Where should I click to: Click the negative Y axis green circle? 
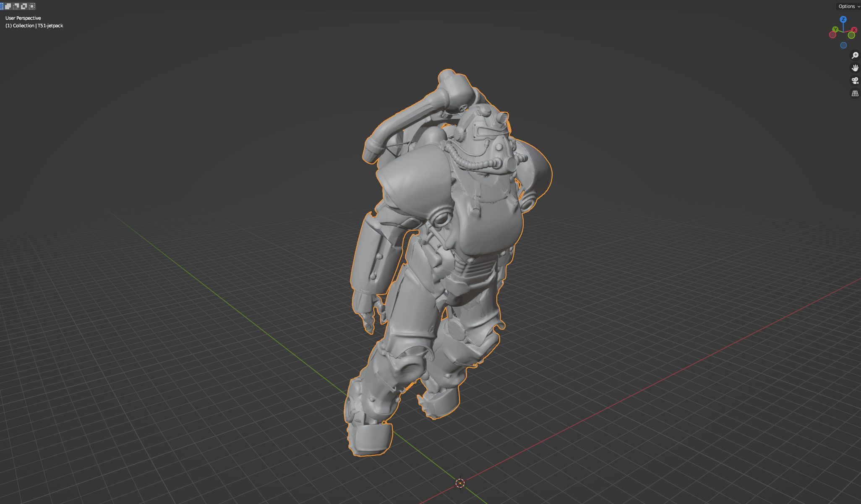[x=851, y=35]
